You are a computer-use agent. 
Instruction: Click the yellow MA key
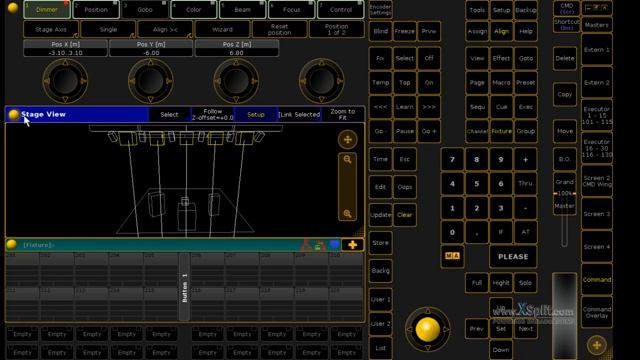[452, 256]
